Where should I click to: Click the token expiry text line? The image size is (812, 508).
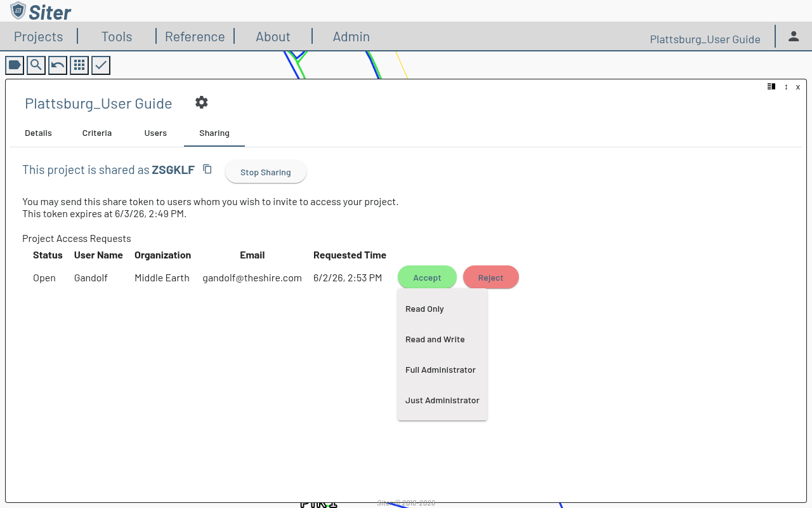[x=105, y=213]
